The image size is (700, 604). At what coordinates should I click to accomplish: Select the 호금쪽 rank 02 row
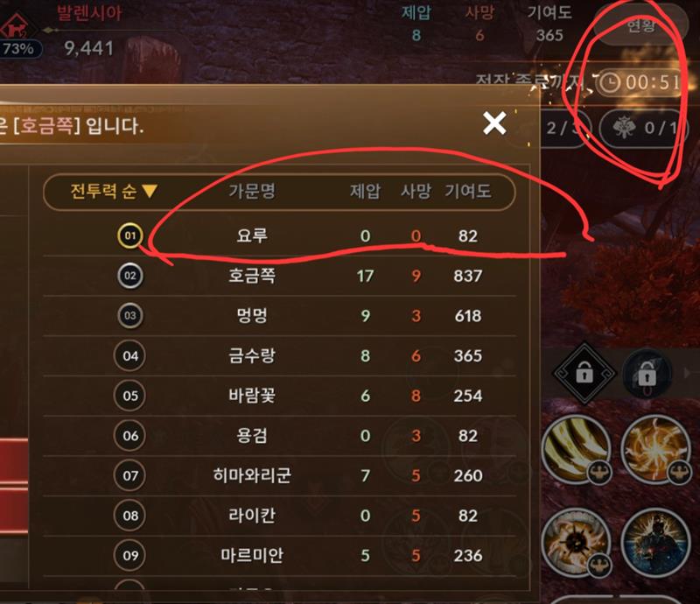[279, 276]
